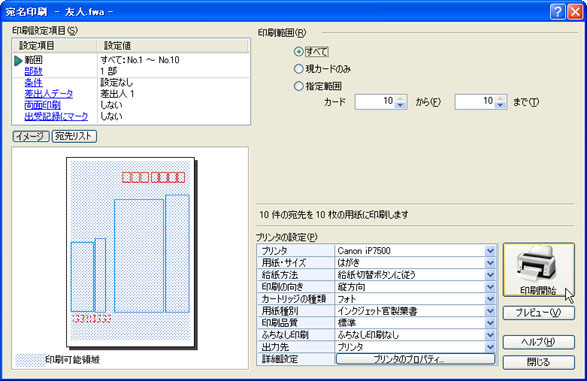Viewport: 587px width, 381px height.
Task: Select the 現カードのみ radio option
Action: (298, 69)
